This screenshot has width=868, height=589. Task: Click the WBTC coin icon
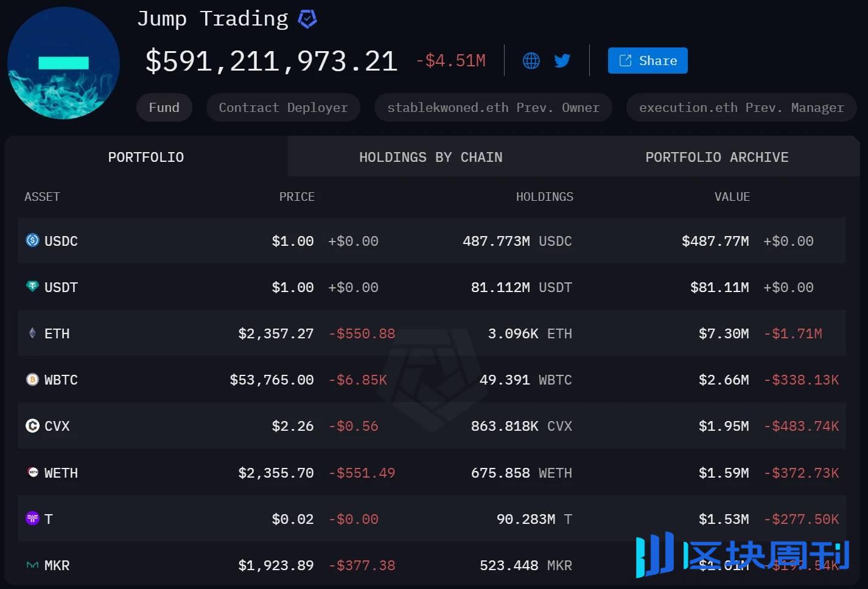[x=32, y=379]
